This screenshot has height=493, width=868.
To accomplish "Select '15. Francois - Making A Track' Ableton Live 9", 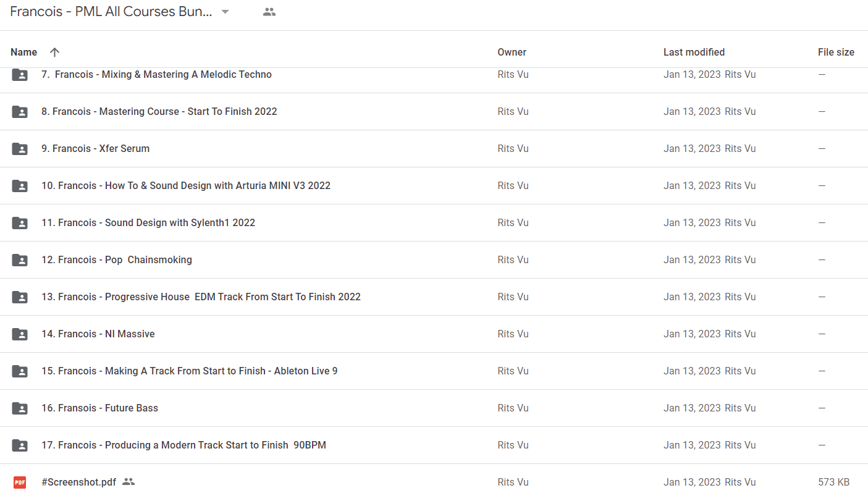I will tap(190, 371).
